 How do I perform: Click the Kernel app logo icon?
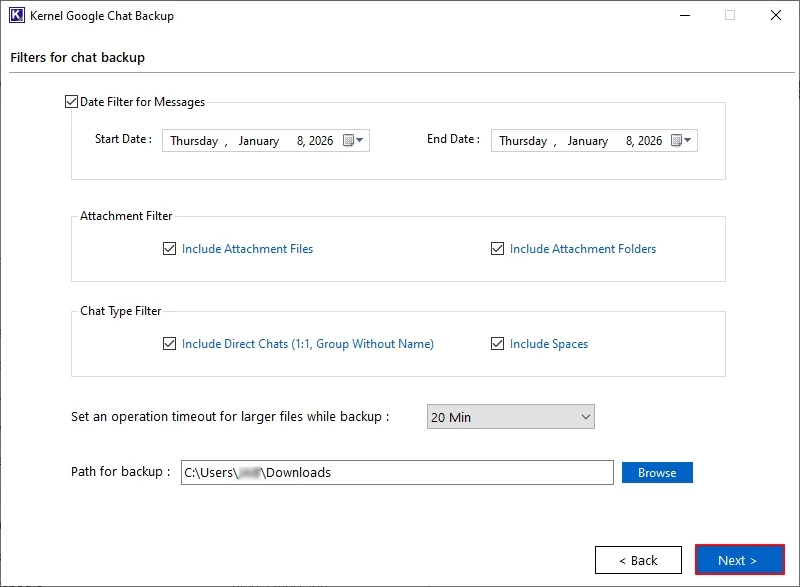(x=16, y=16)
